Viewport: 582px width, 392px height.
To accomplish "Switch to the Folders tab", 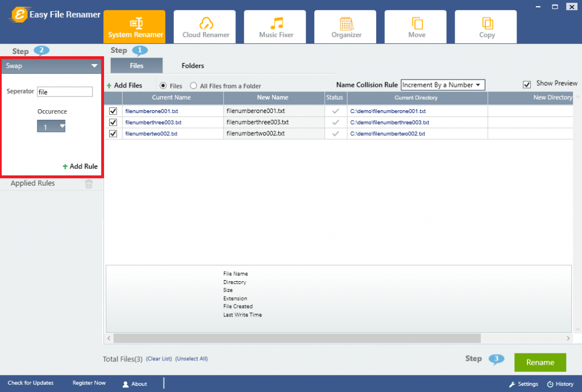I will (x=193, y=65).
